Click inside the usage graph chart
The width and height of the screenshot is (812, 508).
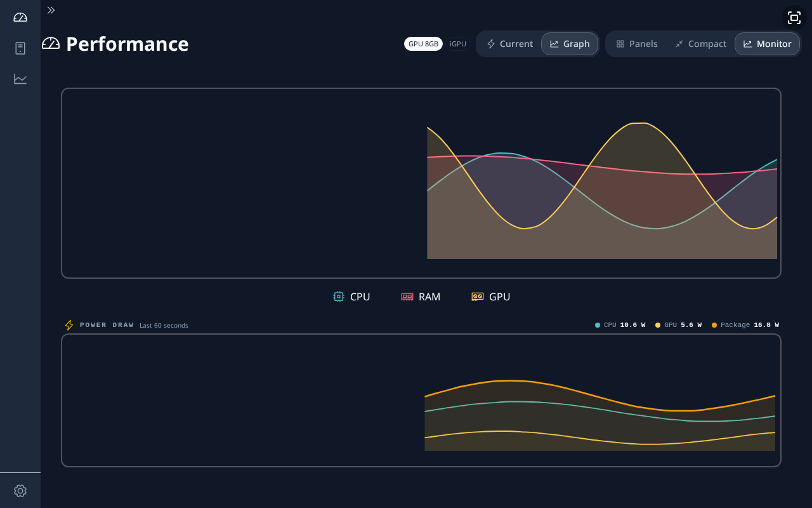pyautogui.click(x=421, y=183)
